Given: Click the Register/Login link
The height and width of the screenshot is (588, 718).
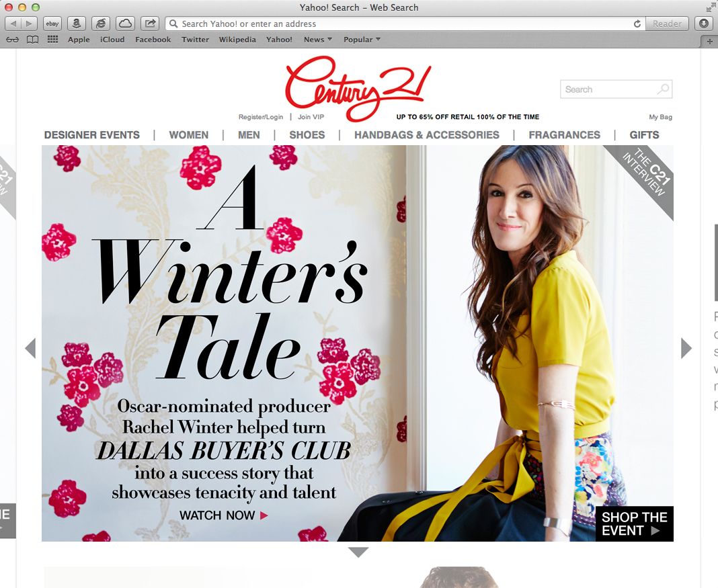Looking at the screenshot, I should 261,117.
